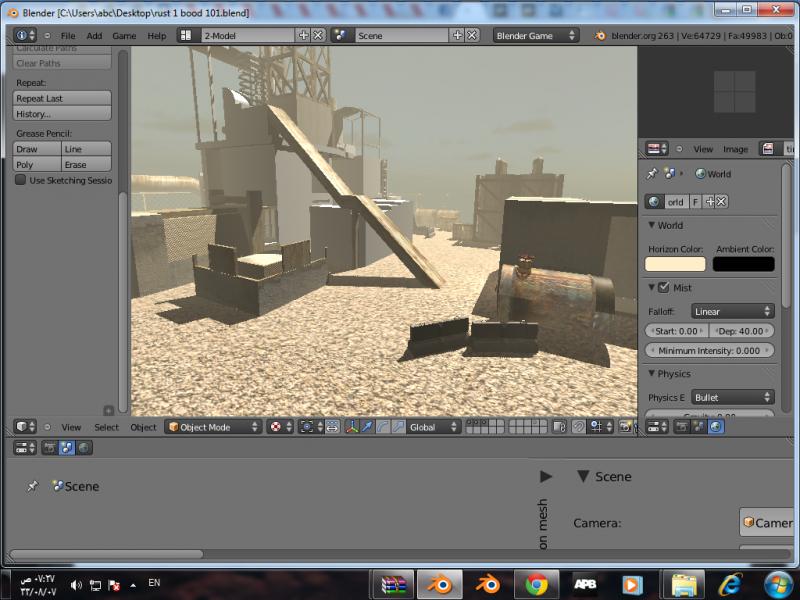This screenshot has height=600, width=800.
Task: Select Scene tab in bottom properties header
Action: pos(66,448)
